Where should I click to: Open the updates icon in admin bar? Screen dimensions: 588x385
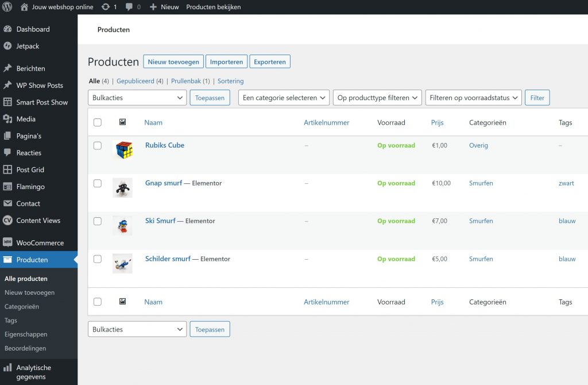pos(105,7)
